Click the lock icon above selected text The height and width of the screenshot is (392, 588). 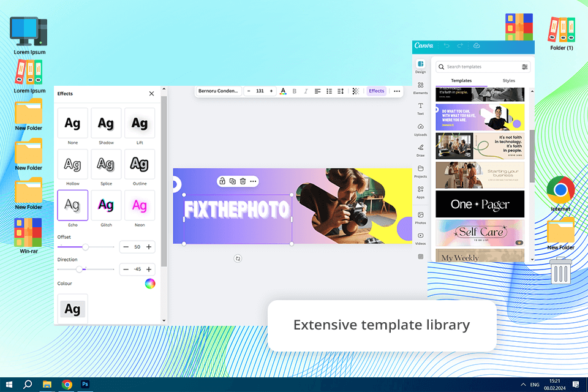[x=222, y=181]
